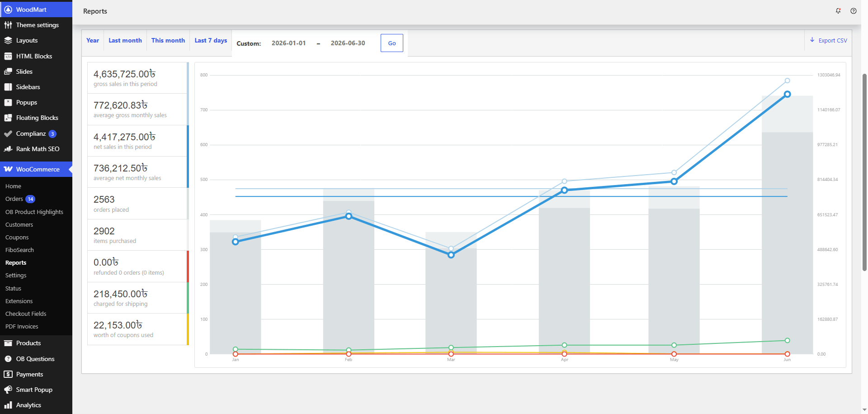
Task: Toggle average net monthly sales legend
Action: [x=138, y=172]
